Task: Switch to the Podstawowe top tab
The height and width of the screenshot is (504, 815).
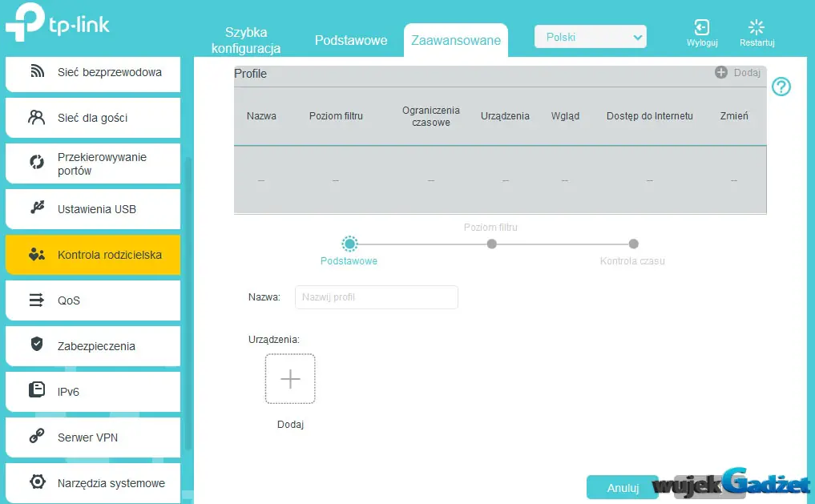Action: point(351,40)
